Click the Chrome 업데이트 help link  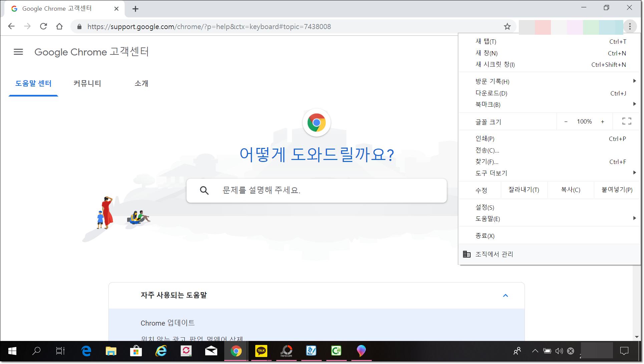click(x=168, y=323)
